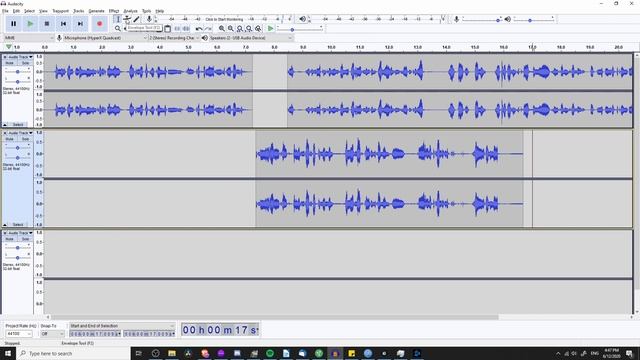Select the Envelope tool
Viewport: 640px width, 360px height.
(x=127, y=19)
